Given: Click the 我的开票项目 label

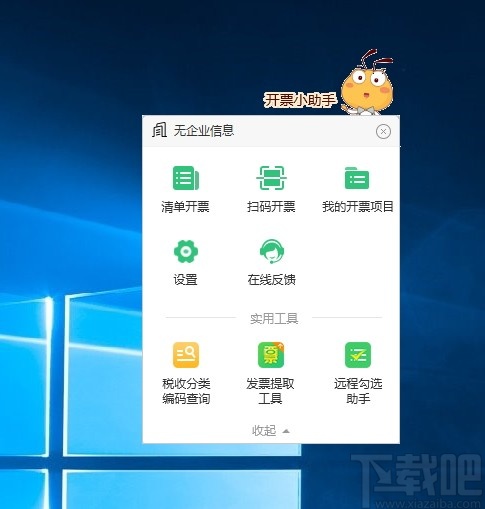Looking at the screenshot, I should pyautogui.click(x=358, y=207).
